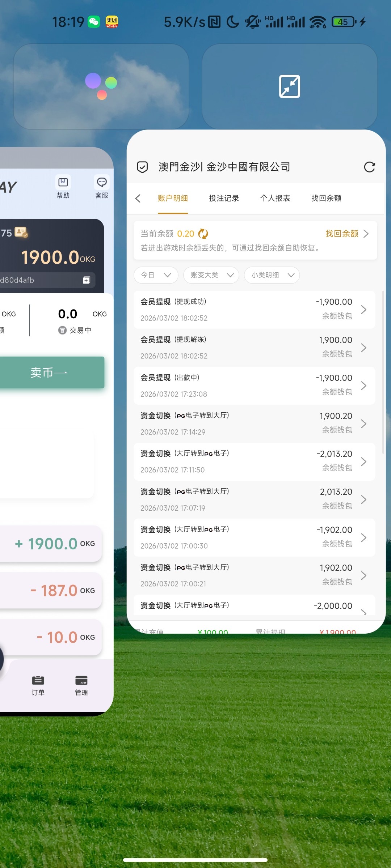The width and height of the screenshot is (391, 868).
Task: Open the 帮助 help icon
Action: pos(63,187)
